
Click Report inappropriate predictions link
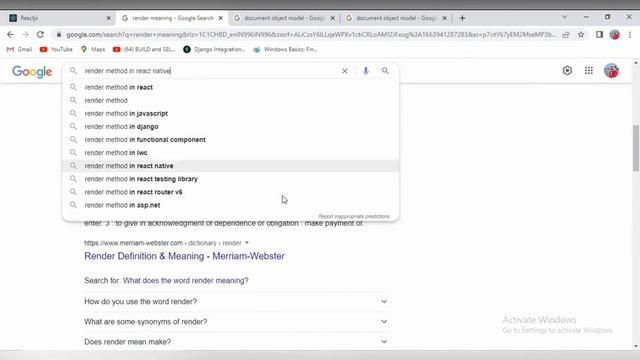[x=354, y=216]
